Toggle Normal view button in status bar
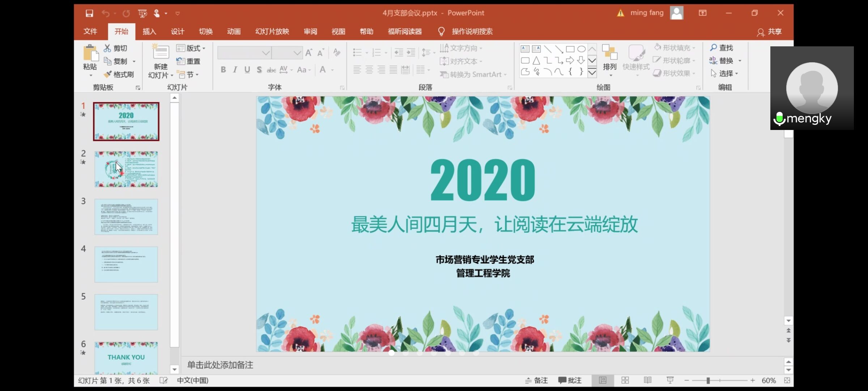This screenshot has height=391, width=868. (x=603, y=380)
